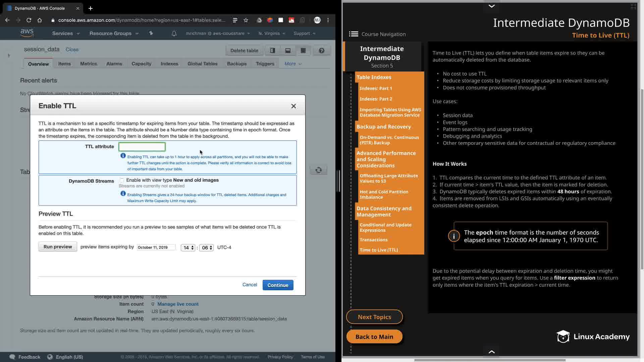The width and height of the screenshot is (644, 362).
Task: Click the notifications bell icon
Action: click(x=174, y=34)
